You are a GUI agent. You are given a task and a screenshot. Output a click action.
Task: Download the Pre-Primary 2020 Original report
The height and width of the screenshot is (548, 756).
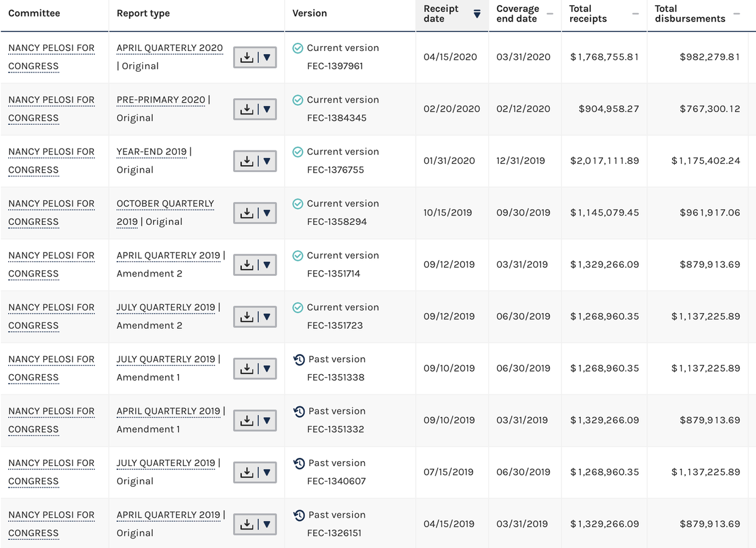coord(255,109)
